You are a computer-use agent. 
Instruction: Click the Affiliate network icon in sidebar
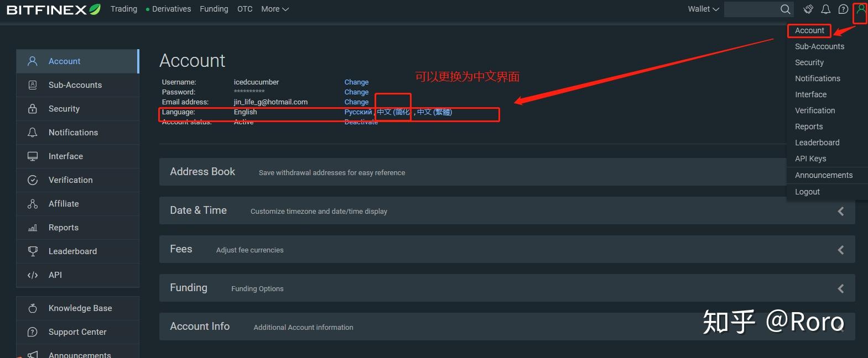[x=33, y=204]
